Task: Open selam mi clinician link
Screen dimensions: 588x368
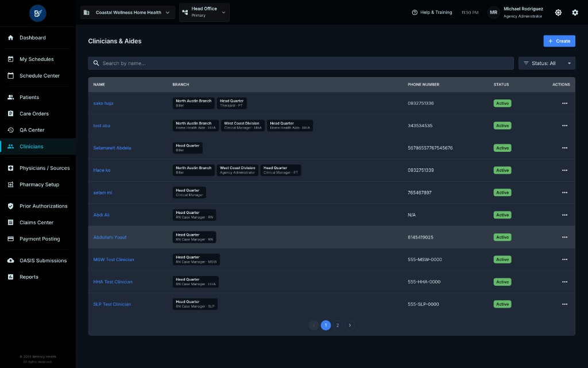Action: [103, 193]
